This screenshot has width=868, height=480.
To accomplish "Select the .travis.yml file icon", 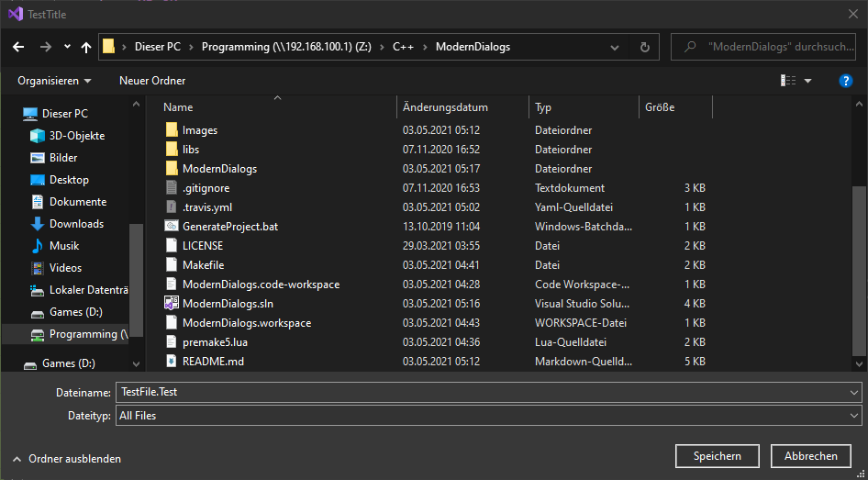I will (172, 207).
